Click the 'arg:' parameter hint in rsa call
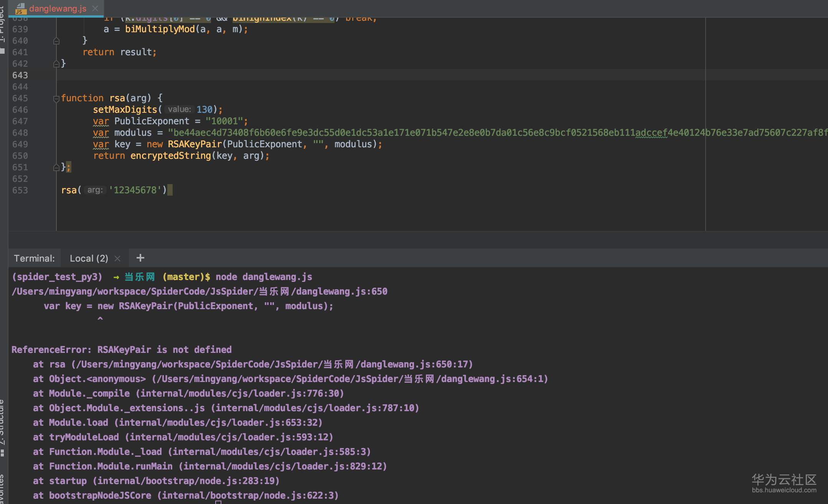Screen dimensions: 828x504 (x=94, y=190)
